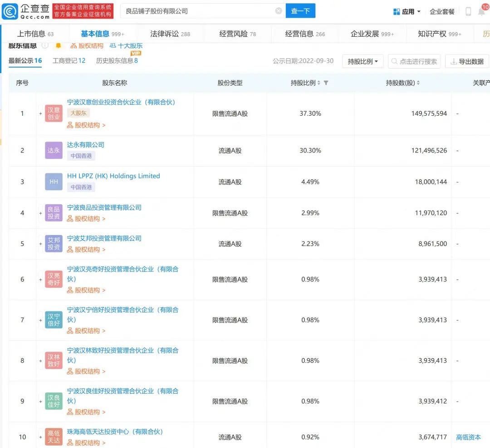Click the 汉意创业 company logo tile
The width and height of the screenshot is (490, 448).
54,113
